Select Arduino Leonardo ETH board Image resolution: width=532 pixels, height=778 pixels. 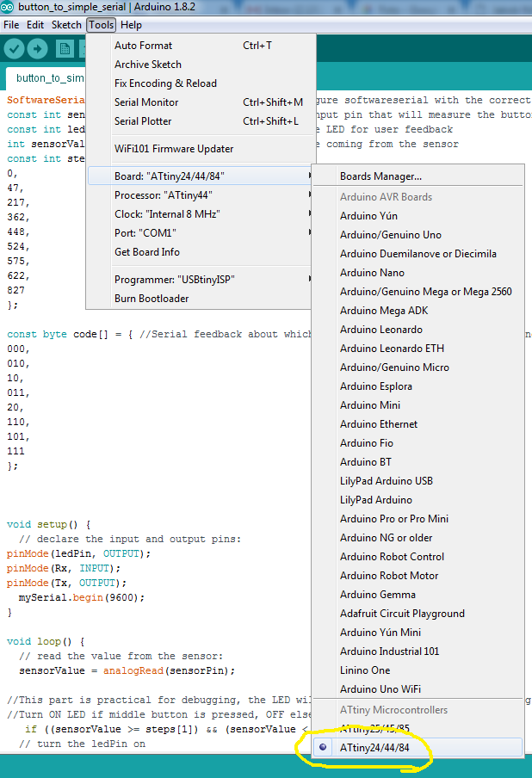click(x=417, y=348)
